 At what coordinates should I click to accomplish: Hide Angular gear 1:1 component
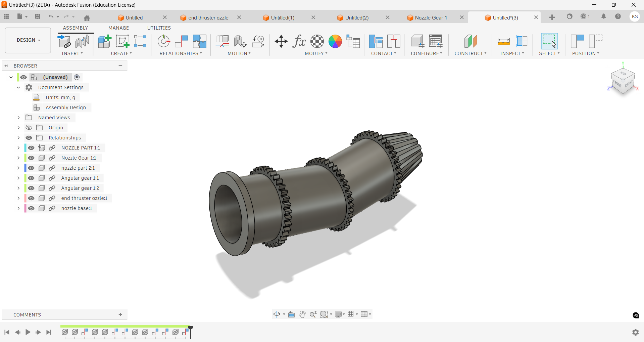(31, 178)
